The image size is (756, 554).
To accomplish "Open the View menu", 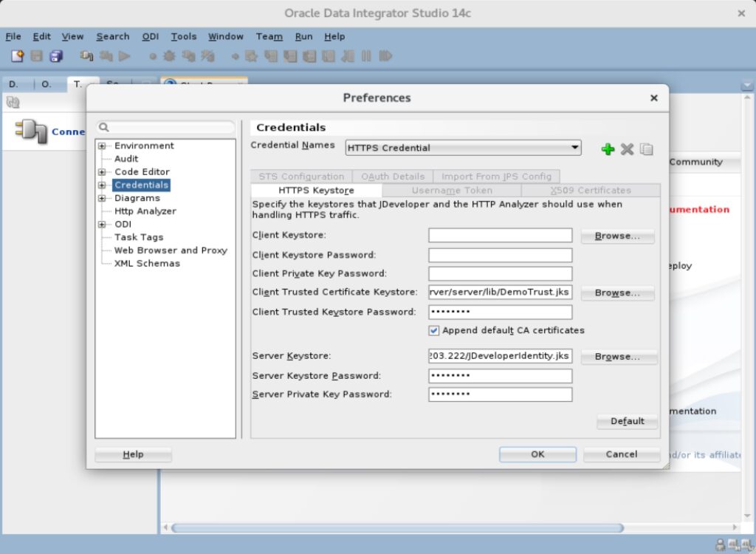I will click(72, 37).
